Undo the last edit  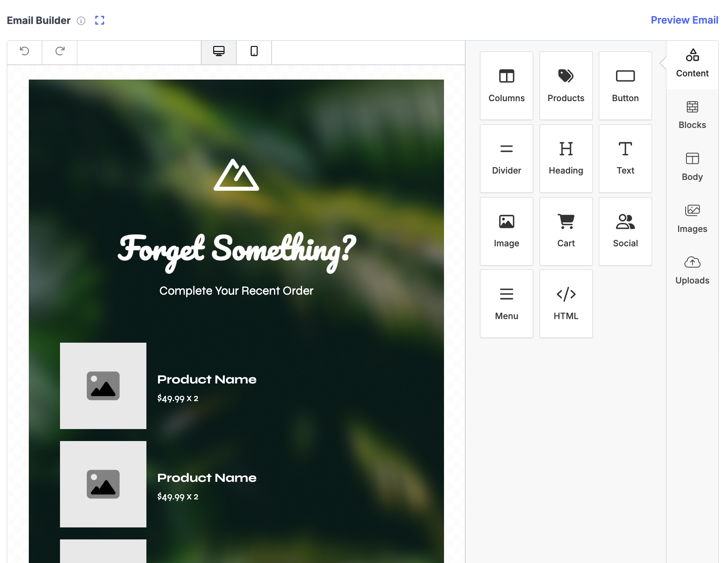pyautogui.click(x=24, y=52)
